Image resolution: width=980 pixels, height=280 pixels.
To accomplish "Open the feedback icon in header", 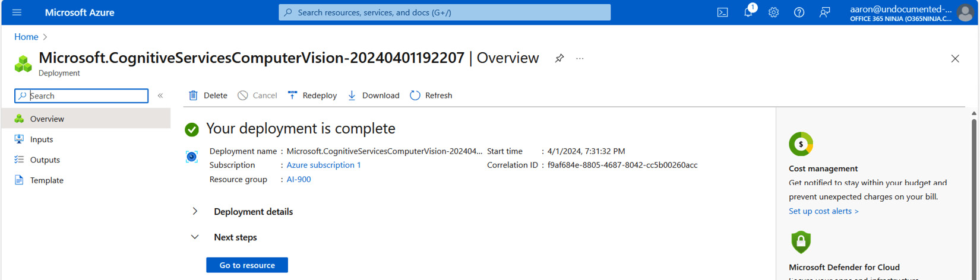I will coord(824,12).
